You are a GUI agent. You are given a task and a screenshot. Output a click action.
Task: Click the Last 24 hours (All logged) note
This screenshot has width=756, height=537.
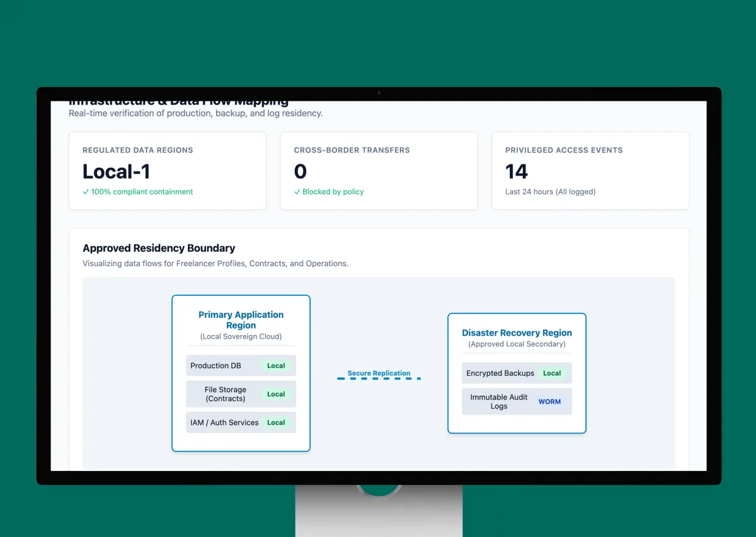tap(551, 191)
